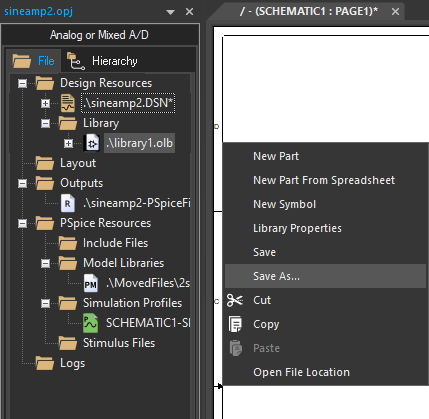Click the Hierarchy tab tree icon
The image size is (429, 419).
(x=76, y=61)
